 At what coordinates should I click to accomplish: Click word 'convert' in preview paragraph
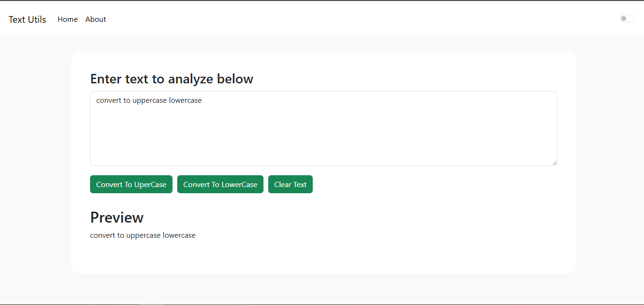pyautogui.click(x=103, y=235)
